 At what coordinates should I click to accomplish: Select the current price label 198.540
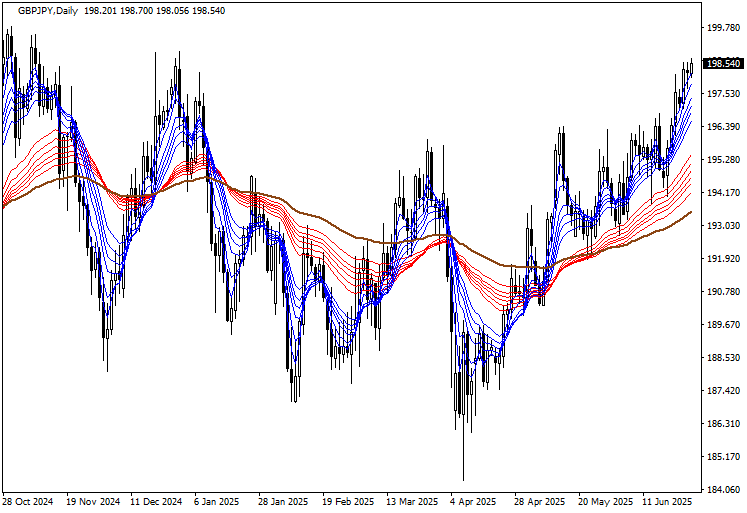coord(723,64)
